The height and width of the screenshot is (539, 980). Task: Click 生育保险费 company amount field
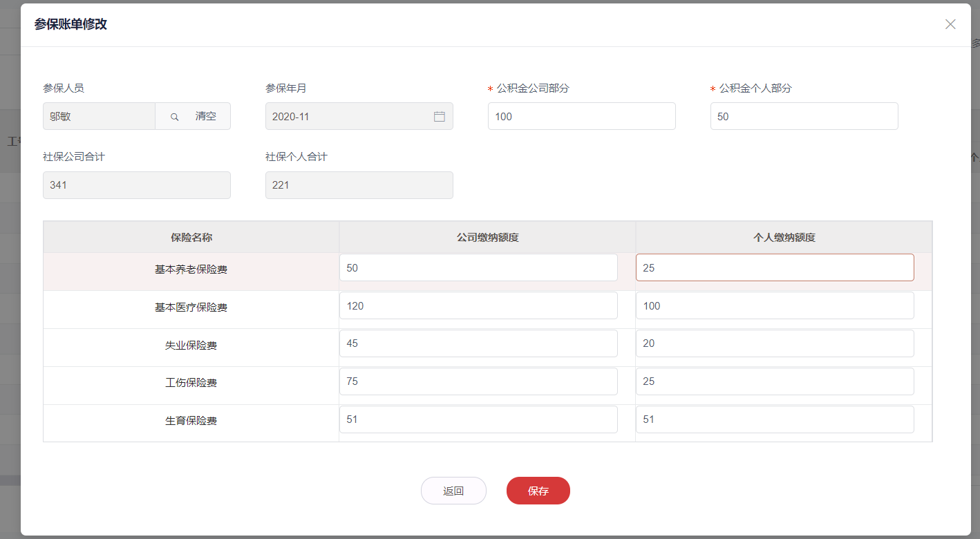478,419
